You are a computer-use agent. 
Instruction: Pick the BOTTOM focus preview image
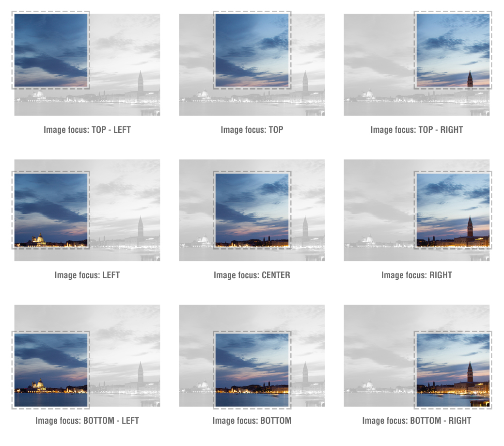pos(252,356)
